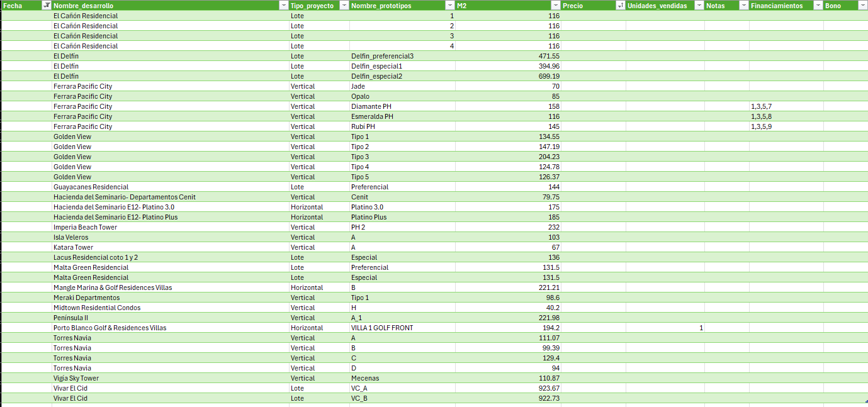
Task: Select the financing cell with 1,3,5,7
Action: point(761,106)
